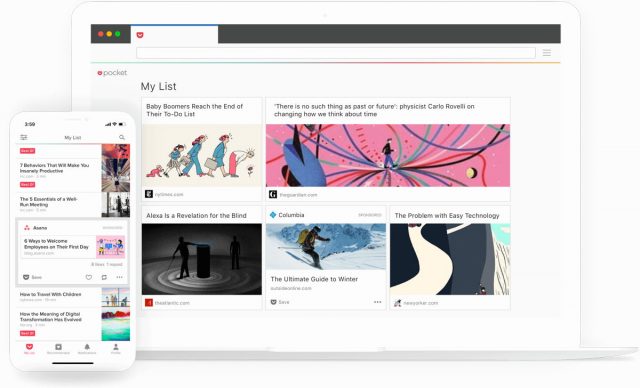Open the theatlantic.com source link
This screenshot has height=388, width=640.
click(172, 303)
